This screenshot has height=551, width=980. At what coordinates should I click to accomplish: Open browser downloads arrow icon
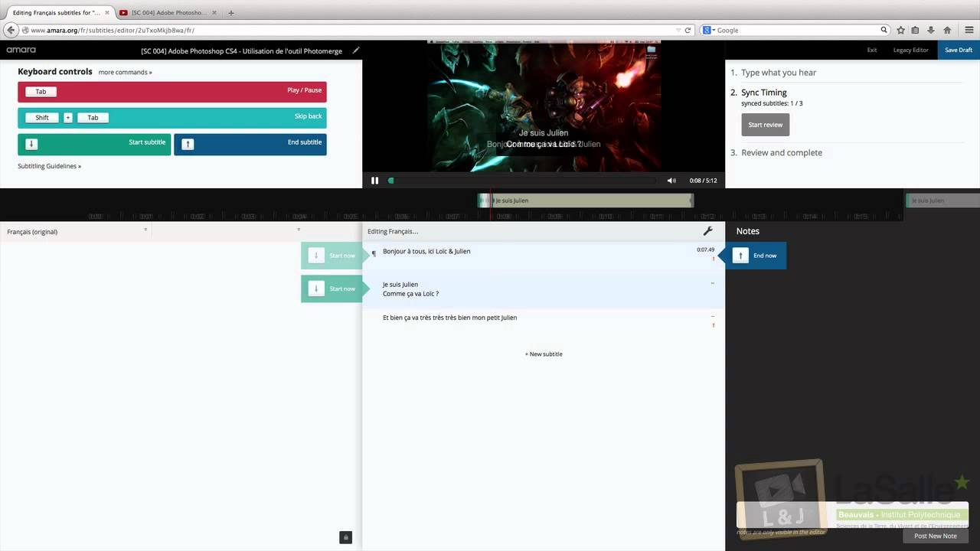(x=931, y=30)
